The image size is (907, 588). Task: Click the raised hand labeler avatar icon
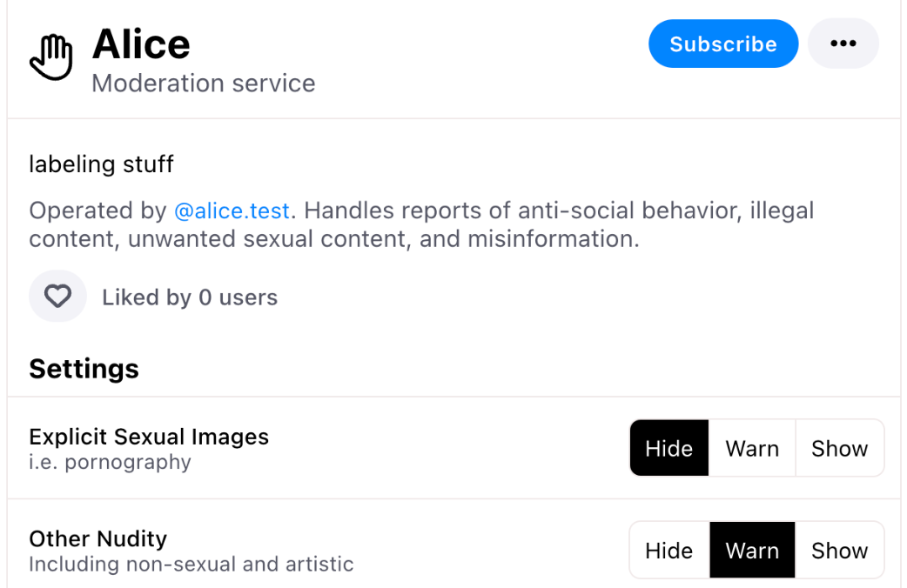click(x=51, y=58)
